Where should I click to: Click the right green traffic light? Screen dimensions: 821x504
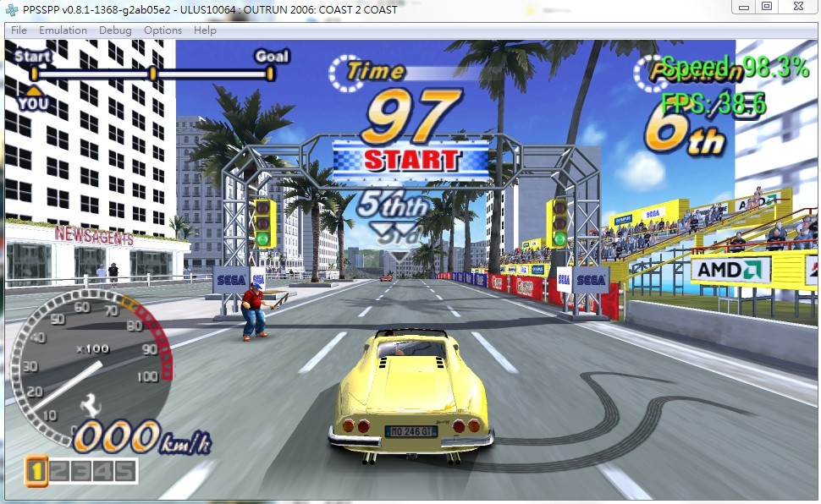tap(559, 238)
